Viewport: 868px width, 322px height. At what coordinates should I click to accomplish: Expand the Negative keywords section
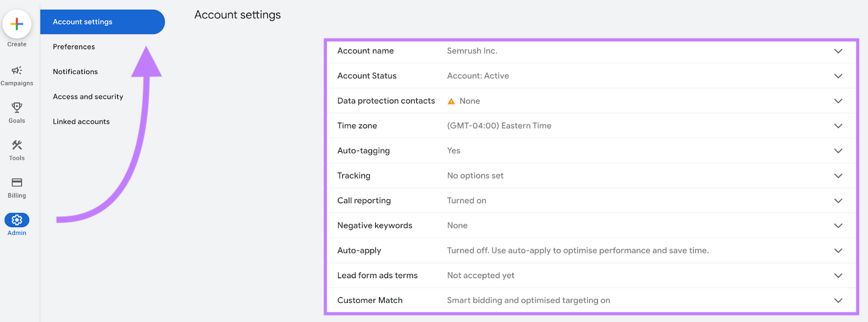(838, 225)
